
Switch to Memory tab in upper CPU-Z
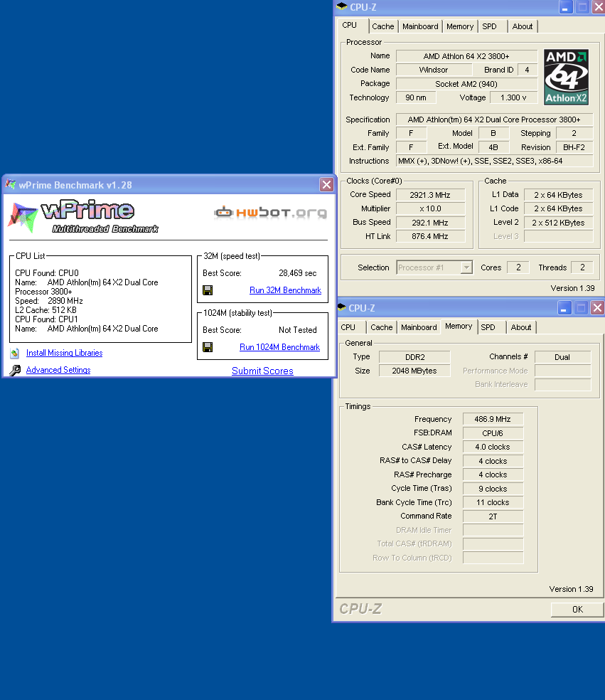coord(460,26)
